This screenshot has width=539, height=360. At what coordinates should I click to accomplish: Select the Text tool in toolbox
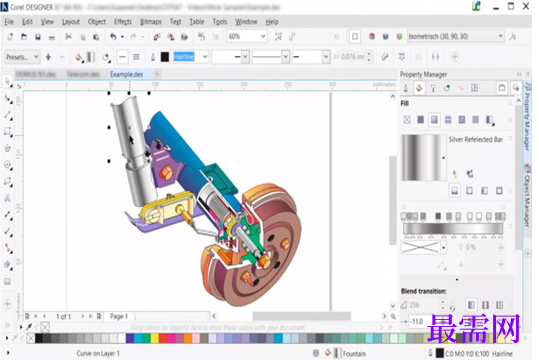7,198
